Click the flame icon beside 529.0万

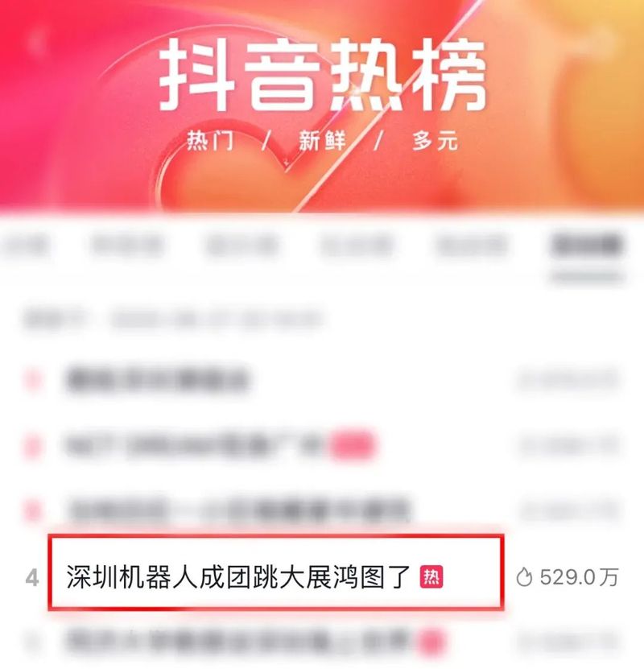coord(524,578)
